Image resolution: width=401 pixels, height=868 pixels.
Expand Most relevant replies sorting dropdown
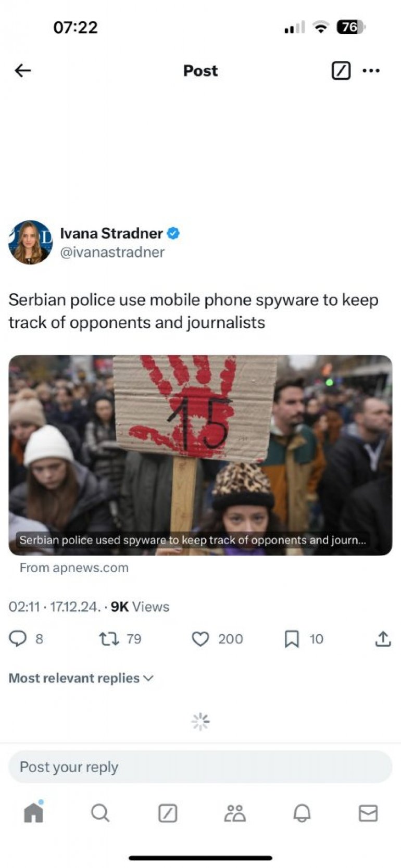tap(81, 678)
